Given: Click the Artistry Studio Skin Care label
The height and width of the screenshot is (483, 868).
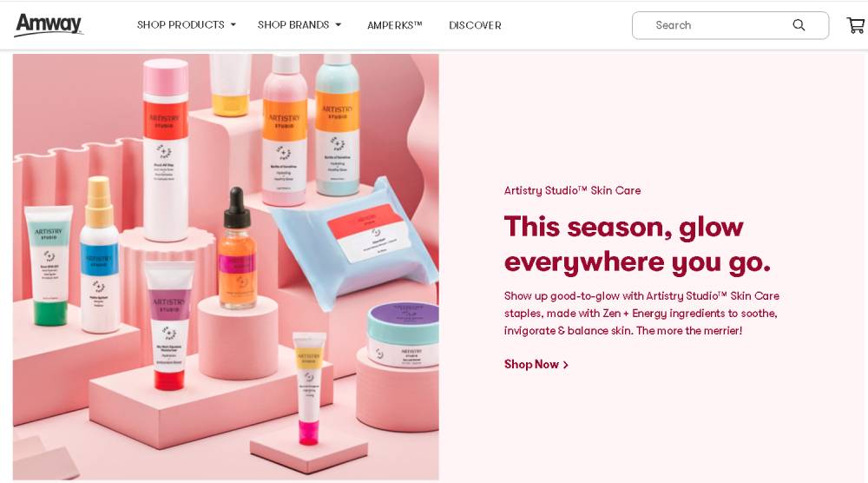Looking at the screenshot, I should point(572,190).
